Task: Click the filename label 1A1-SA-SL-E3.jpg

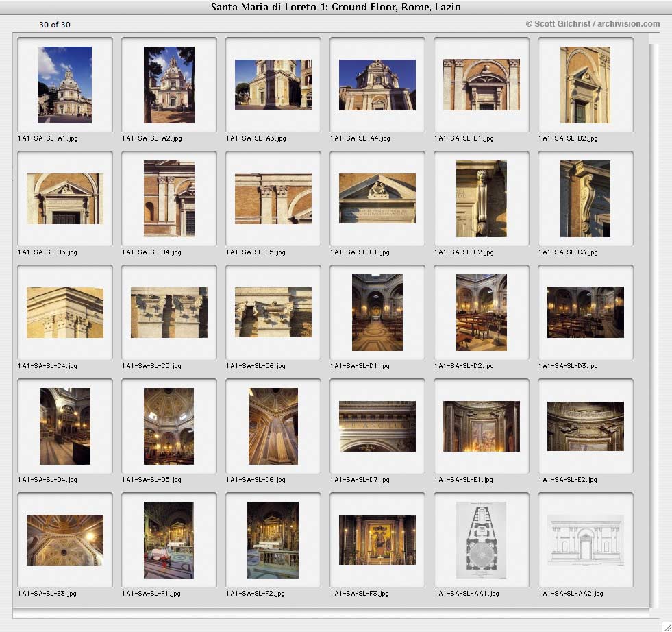Action: 47,594
